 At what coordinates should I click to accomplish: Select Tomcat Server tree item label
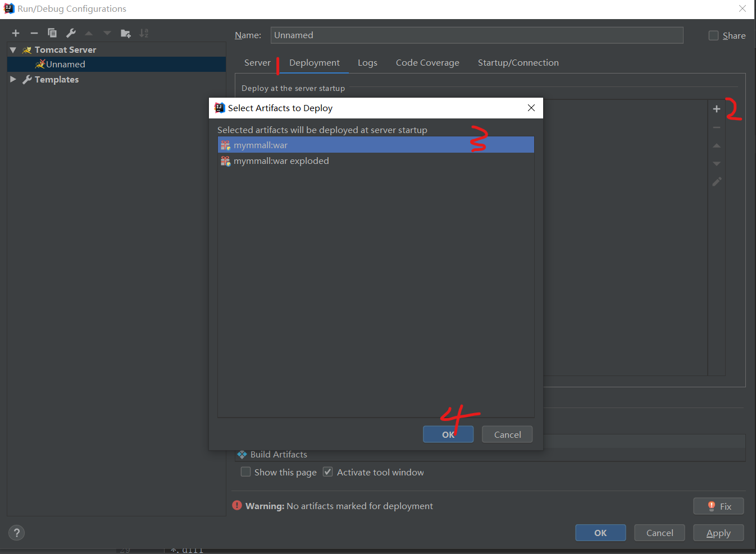[65, 50]
